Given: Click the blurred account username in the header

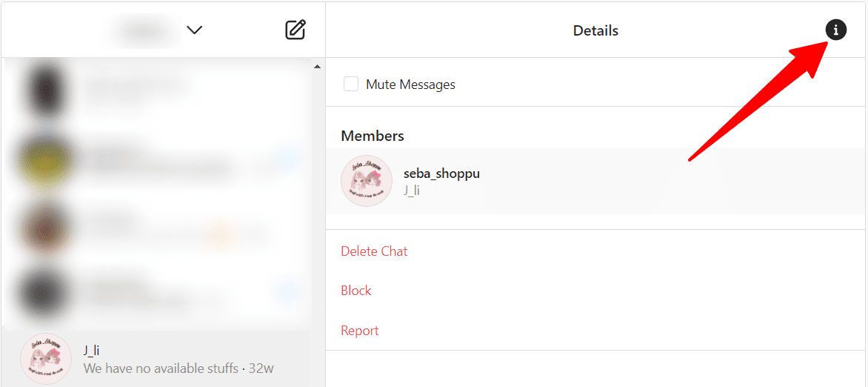Looking at the screenshot, I should [x=145, y=30].
